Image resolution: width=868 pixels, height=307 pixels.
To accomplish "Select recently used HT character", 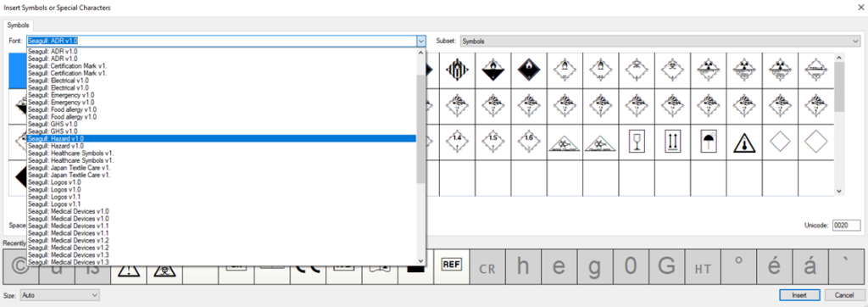I will (x=703, y=266).
